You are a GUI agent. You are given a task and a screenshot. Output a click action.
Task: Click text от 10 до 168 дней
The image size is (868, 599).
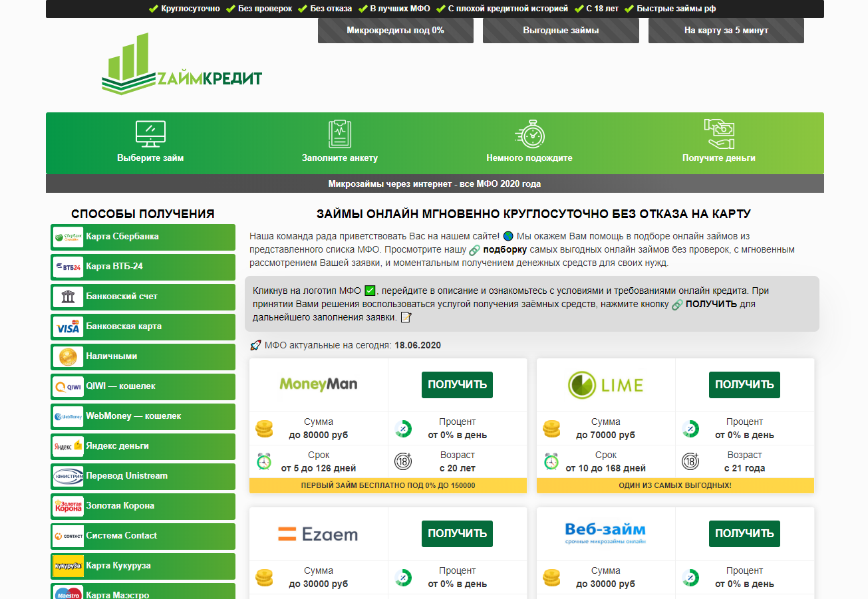[606, 469]
